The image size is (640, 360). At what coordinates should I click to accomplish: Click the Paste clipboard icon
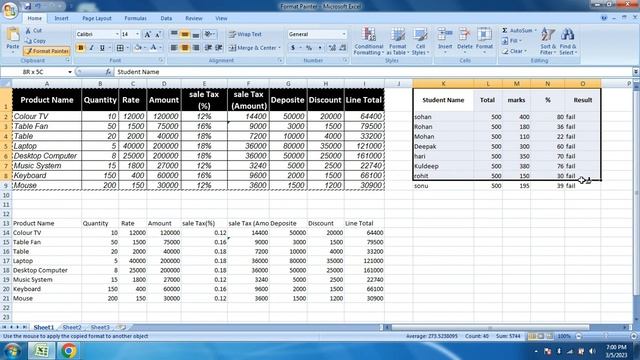click(x=13, y=35)
